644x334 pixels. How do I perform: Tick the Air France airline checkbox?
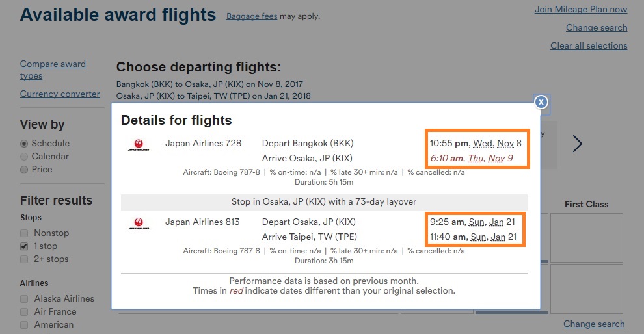coord(24,312)
